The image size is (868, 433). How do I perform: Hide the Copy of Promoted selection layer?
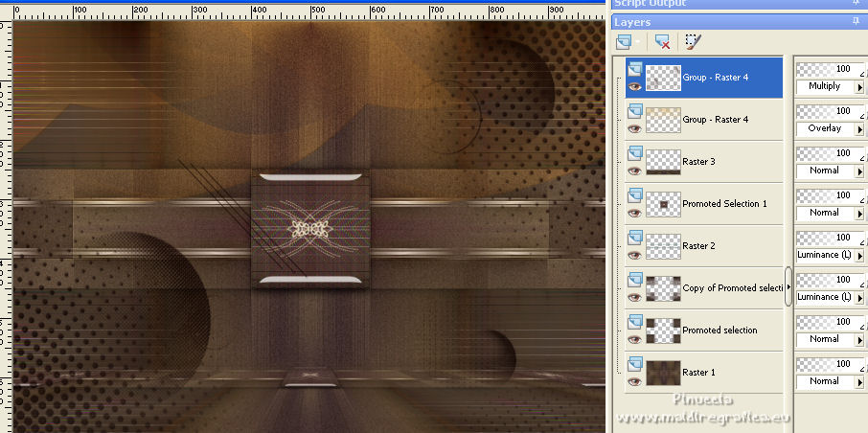click(x=635, y=297)
